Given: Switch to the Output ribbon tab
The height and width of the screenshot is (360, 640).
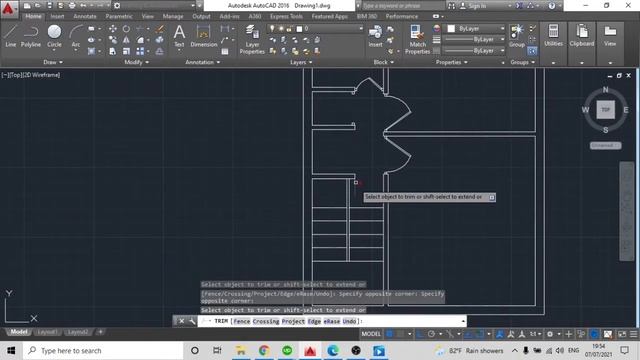Looking at the screenshot, I should coord(201,16).
